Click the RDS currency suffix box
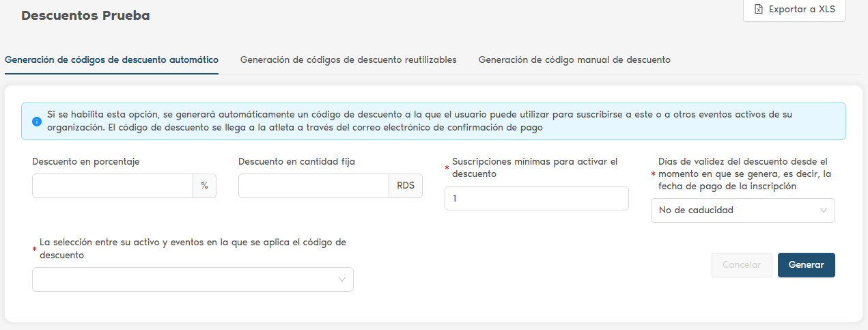 [406, 186]
